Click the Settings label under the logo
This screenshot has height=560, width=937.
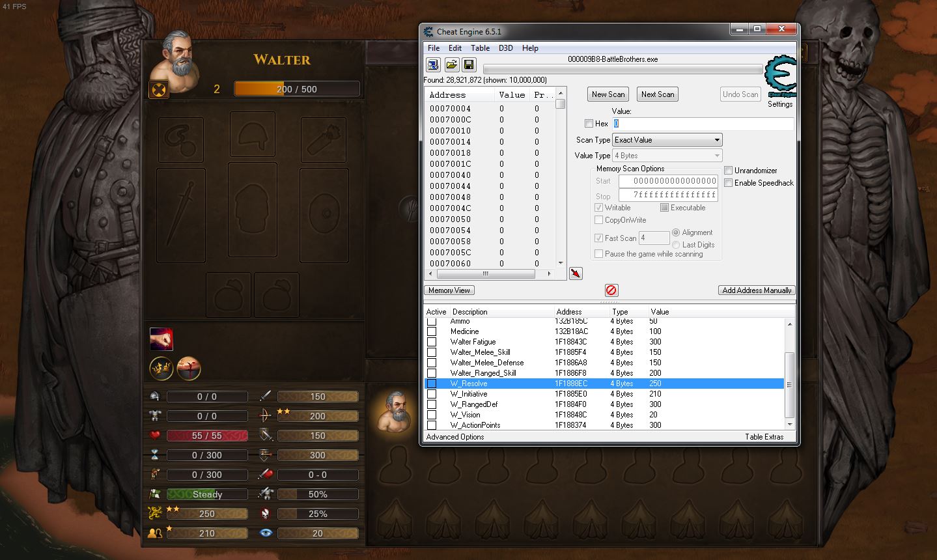click(x=780, y=104)
